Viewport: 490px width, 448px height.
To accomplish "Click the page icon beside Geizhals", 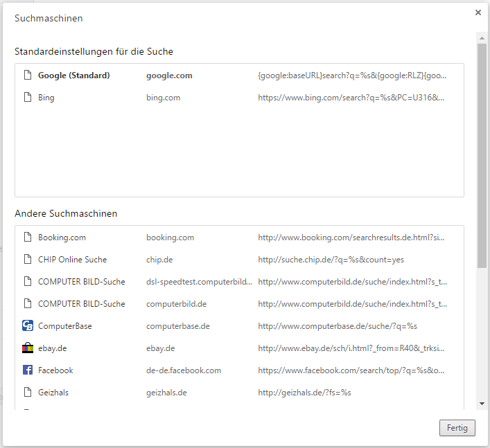I will (28, 393).
